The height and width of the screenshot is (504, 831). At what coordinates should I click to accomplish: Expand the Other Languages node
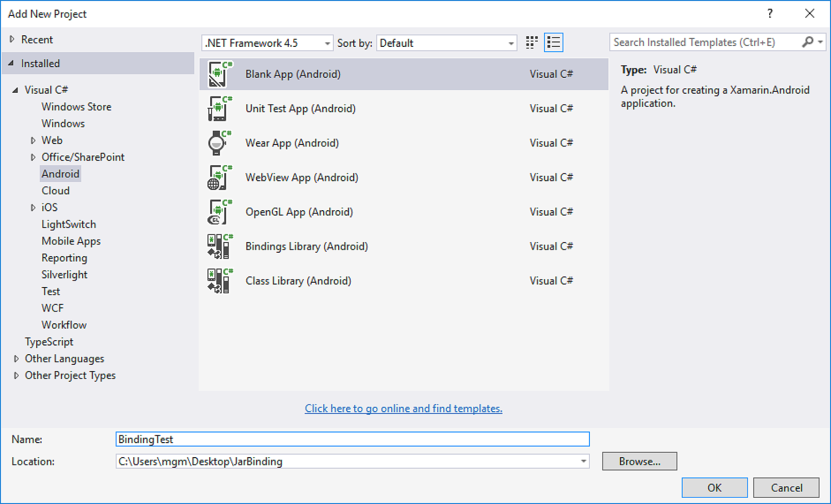16,359
